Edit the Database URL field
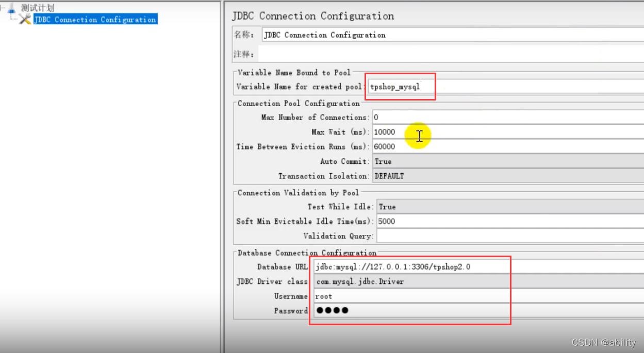The width and height of the screenshot is (644, 353). [478, 267]
